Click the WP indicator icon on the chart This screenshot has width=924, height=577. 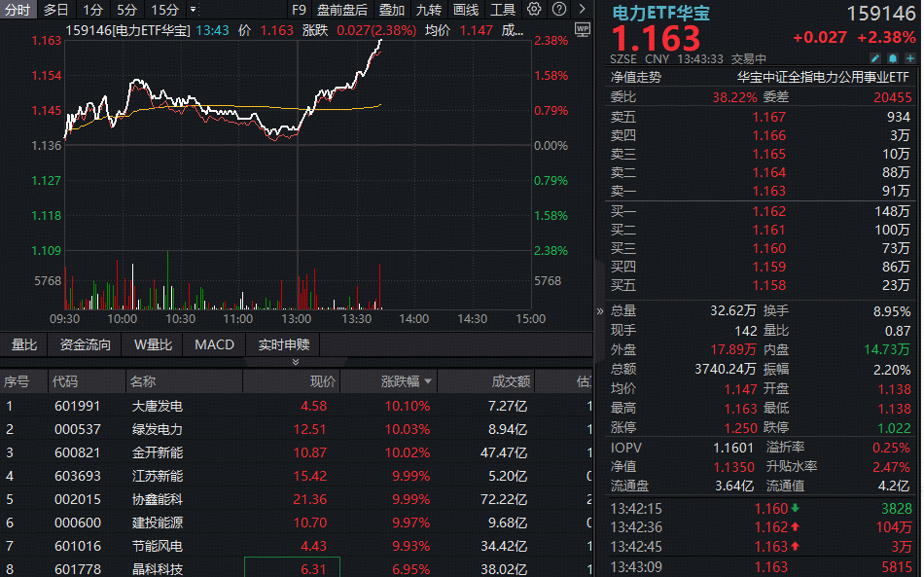[x=583, y=32]
